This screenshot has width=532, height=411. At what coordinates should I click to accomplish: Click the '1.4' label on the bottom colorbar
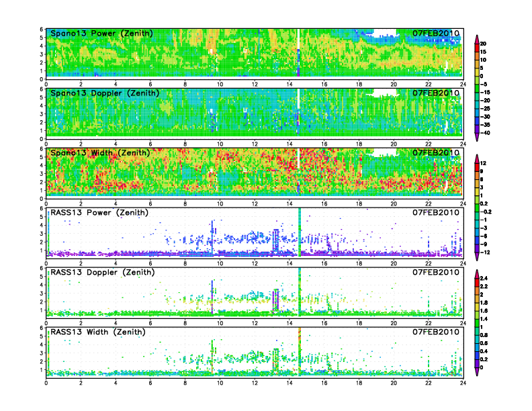coord(484,319)
